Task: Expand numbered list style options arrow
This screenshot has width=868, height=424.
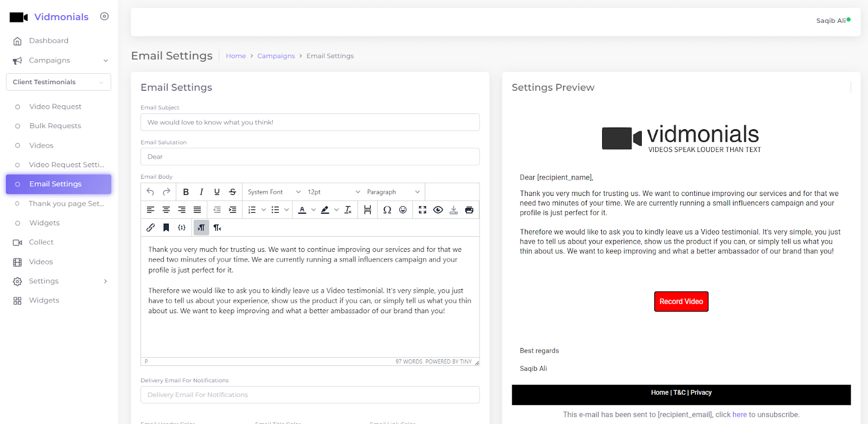Action: pos(264,210)
